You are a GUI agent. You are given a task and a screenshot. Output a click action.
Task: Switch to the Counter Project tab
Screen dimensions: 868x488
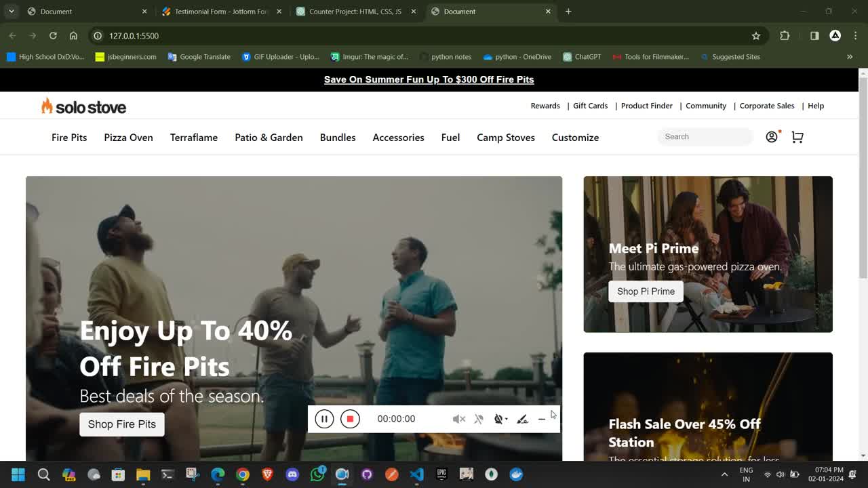coord(355,12)
